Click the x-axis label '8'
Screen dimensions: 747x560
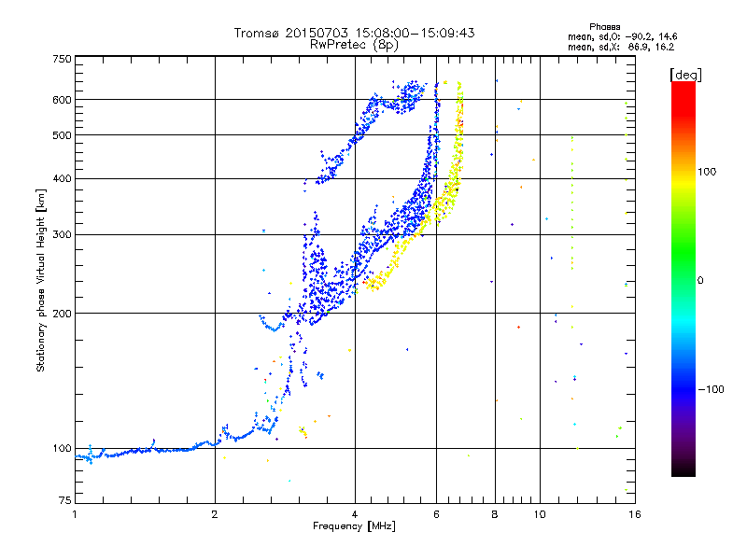tap(495, 514)
